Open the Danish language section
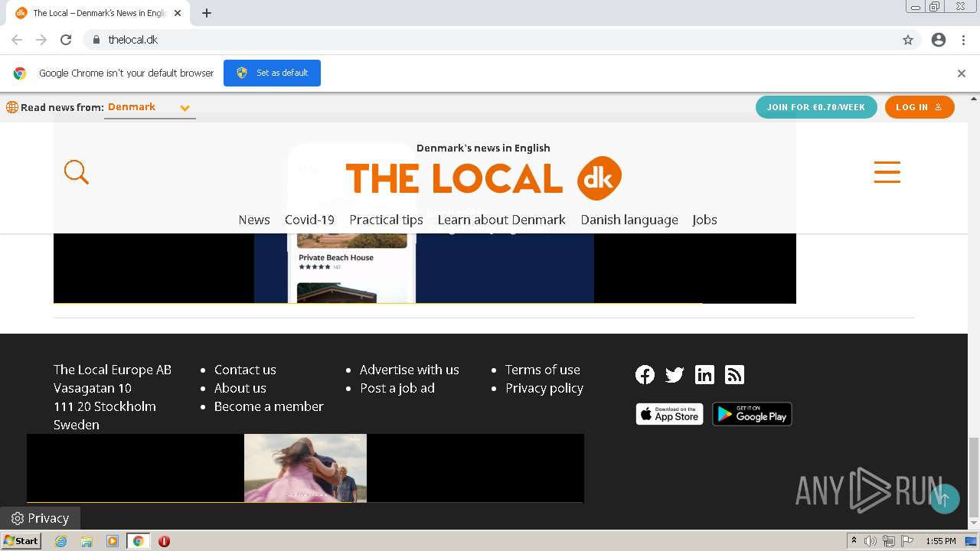 pos(629,220)
